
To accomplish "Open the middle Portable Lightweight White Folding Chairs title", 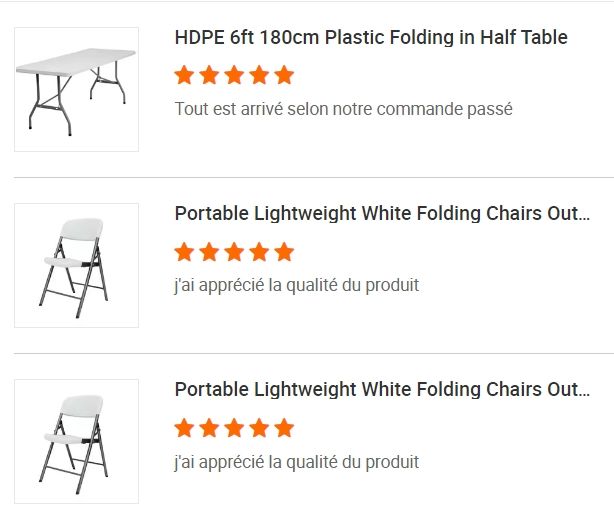I will [382, 214].
